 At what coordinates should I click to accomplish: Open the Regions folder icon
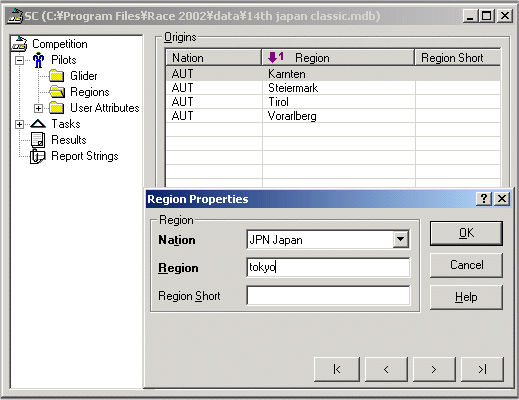coord(57,92)
